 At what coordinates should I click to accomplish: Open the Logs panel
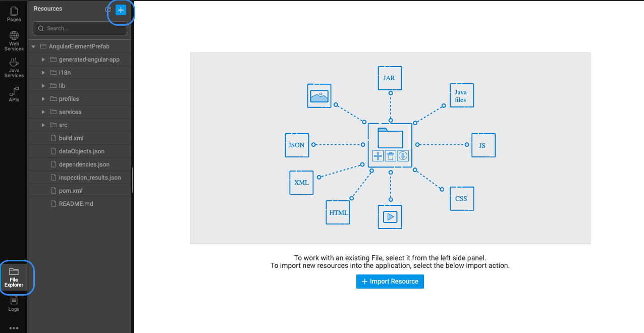tap(14, 304)
